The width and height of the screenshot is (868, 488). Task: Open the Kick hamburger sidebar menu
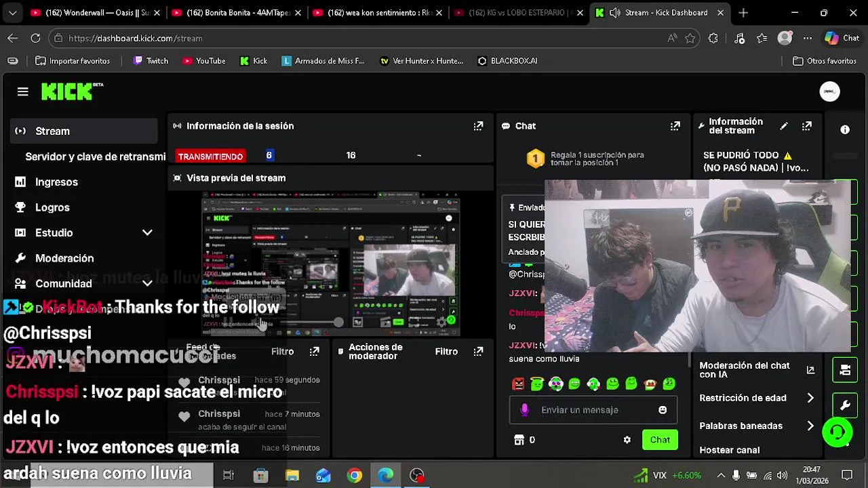pos(22,91)
